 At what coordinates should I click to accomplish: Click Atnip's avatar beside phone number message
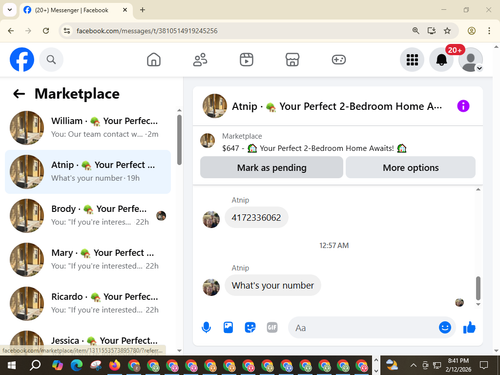[x=211, y=219]
